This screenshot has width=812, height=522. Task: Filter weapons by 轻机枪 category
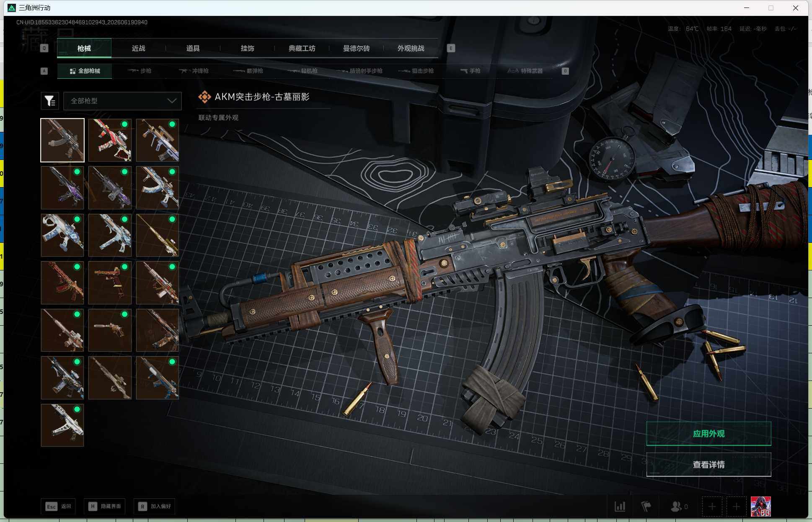tap(303, 71)
